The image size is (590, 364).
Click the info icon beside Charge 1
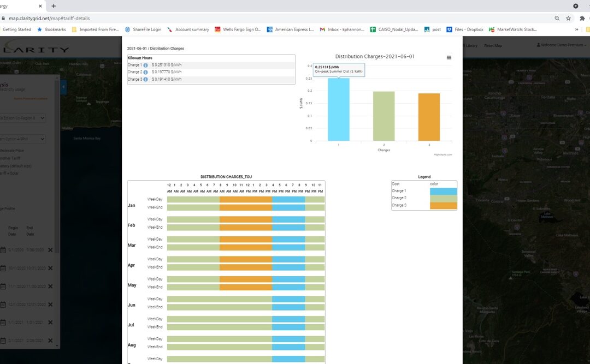tap(146, 65)
